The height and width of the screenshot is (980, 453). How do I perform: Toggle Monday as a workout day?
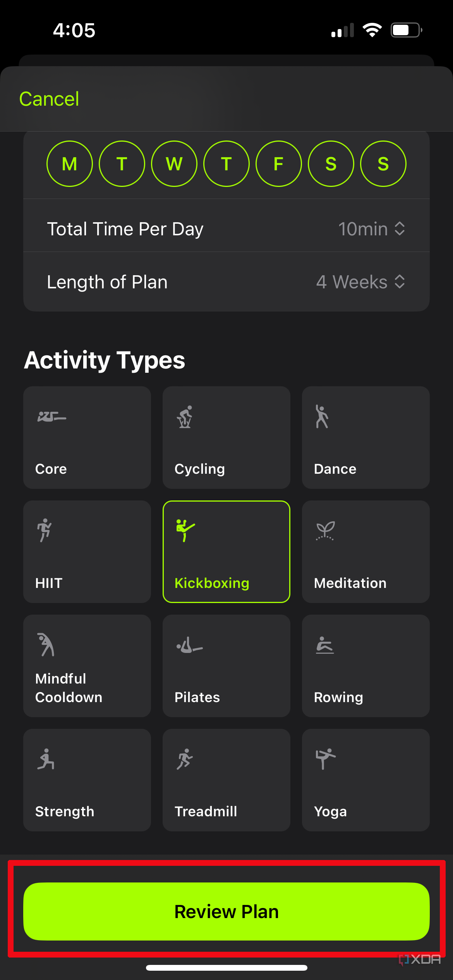coord(70,163)
